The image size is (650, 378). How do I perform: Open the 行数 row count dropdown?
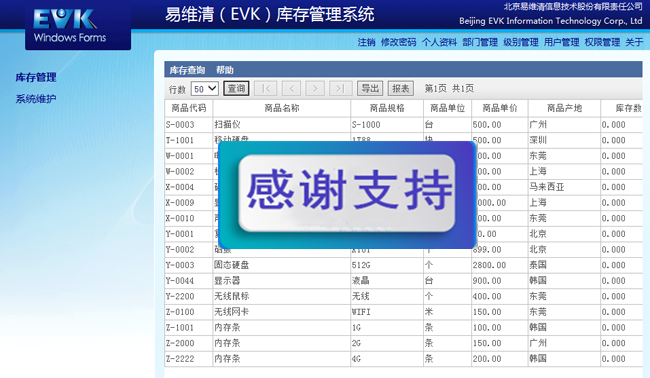205,89
